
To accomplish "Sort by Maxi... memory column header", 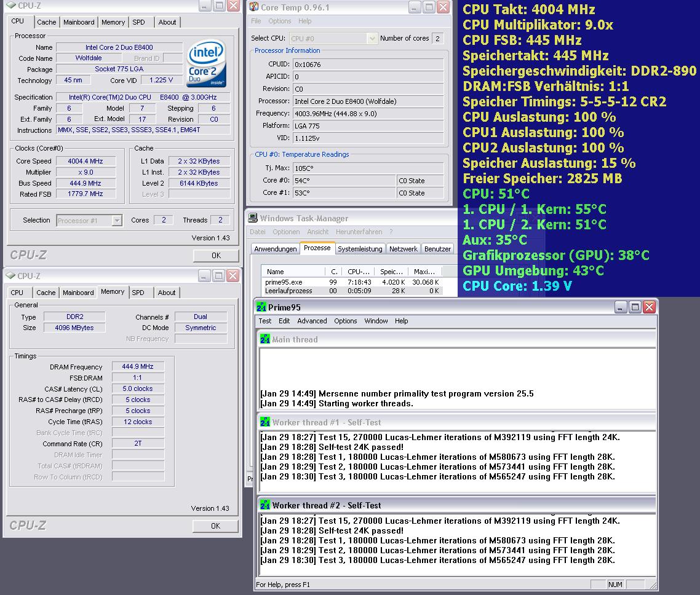I will [425, 272].
